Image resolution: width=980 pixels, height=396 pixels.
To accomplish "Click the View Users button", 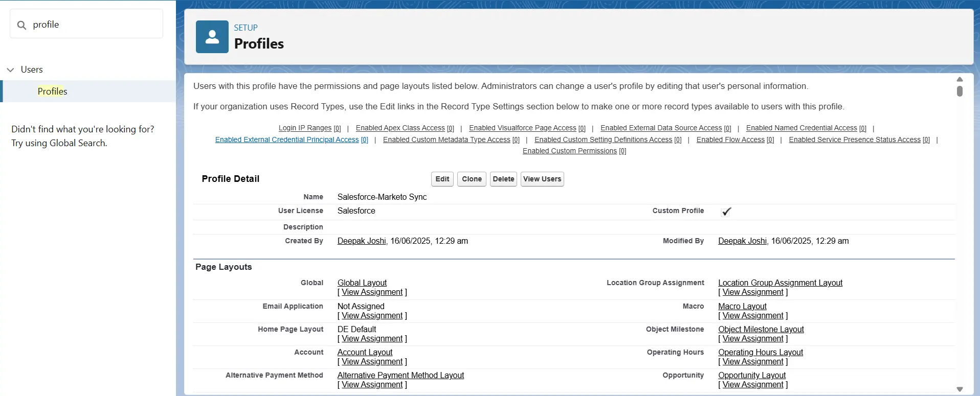I will pyautogui.click(x=542, y=179).
